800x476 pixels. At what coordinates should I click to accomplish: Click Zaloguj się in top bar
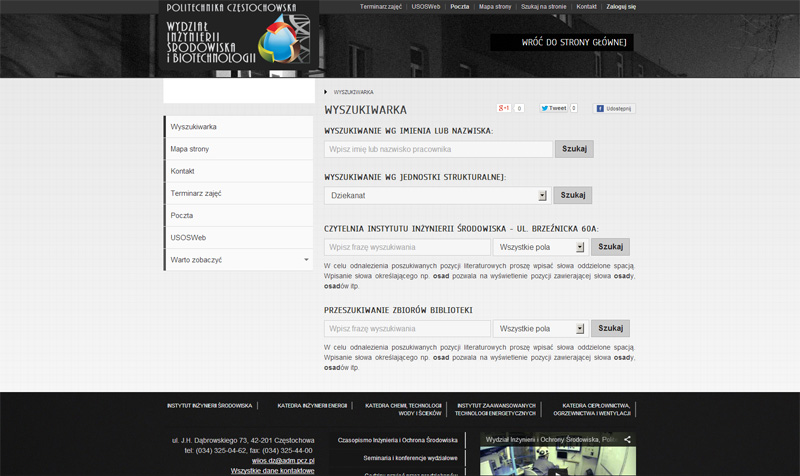click(x=621, y=7)
